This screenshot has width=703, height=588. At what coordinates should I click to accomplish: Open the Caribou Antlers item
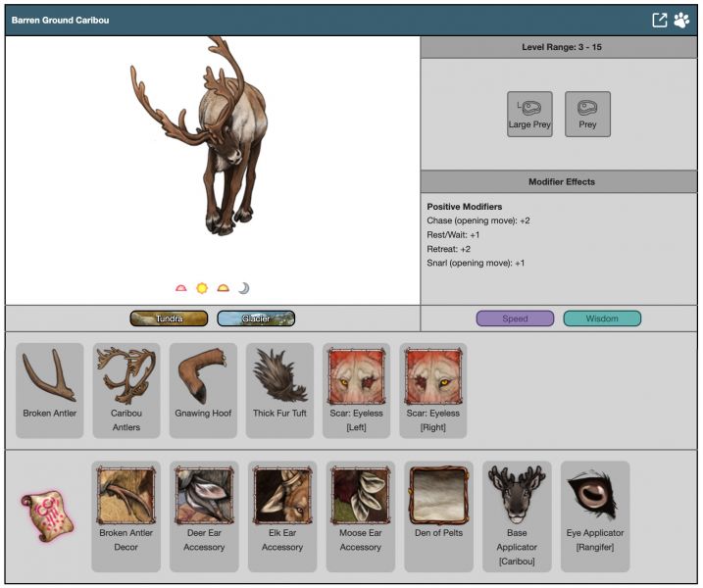126,389
